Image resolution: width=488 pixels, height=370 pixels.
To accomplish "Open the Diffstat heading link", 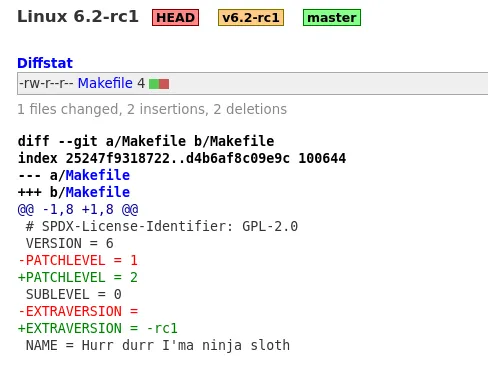I will (45, 63).
